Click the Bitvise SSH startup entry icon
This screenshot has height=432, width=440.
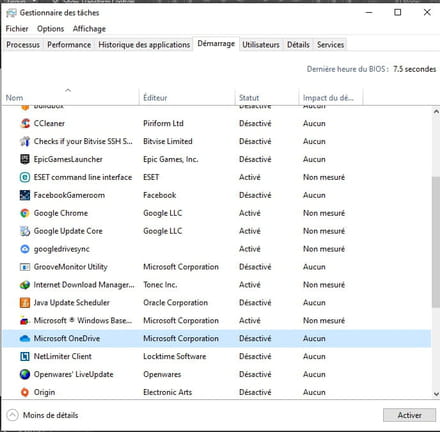pyautogui.click(x=25, y=141)
